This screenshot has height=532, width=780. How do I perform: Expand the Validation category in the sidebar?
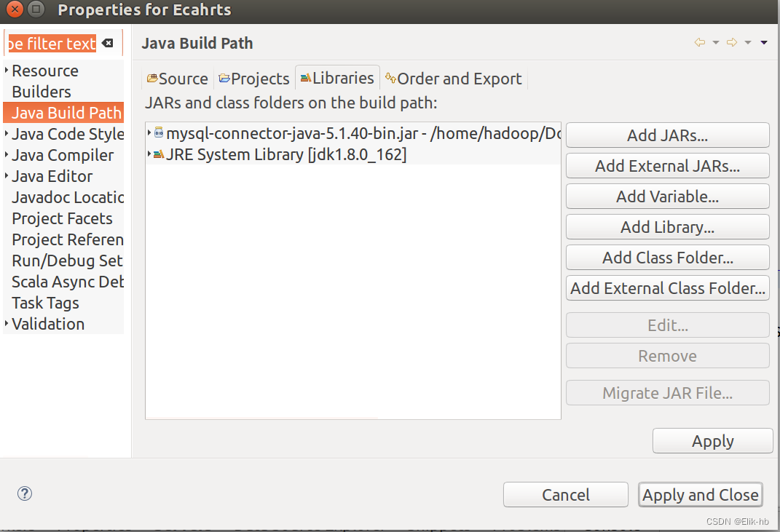[7, 324]
